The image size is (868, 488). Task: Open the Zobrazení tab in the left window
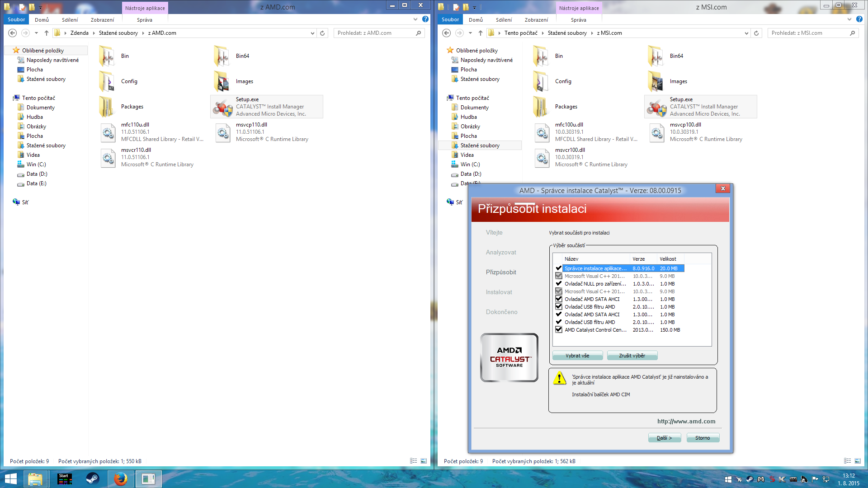[102, 20]
